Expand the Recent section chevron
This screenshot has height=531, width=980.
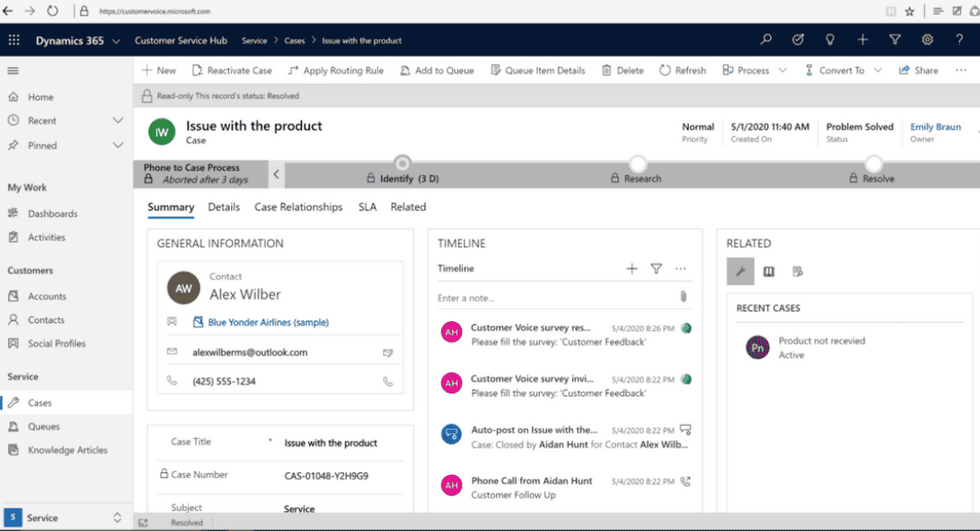point(117,120)
